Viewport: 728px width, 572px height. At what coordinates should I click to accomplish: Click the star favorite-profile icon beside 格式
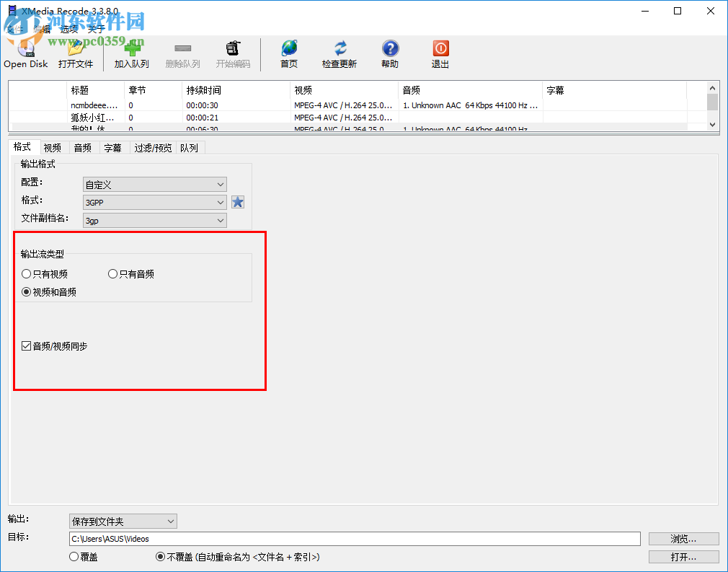(x=238, y=202)
